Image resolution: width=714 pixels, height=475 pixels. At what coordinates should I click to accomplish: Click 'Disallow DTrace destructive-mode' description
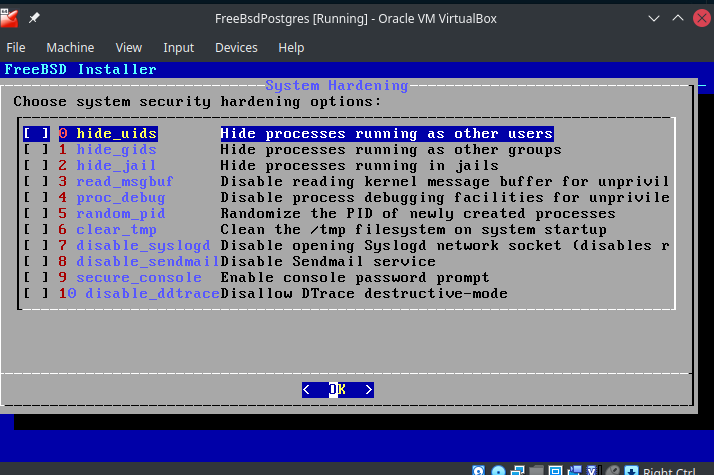coord(364,293)
